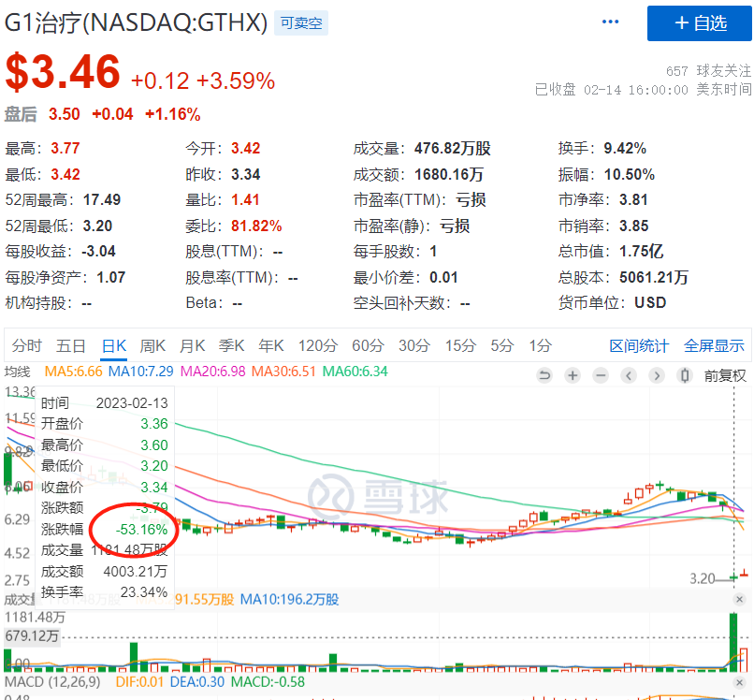
Task: Open the 区间统计 interval statistics link
Action: [x=639, y=346]
